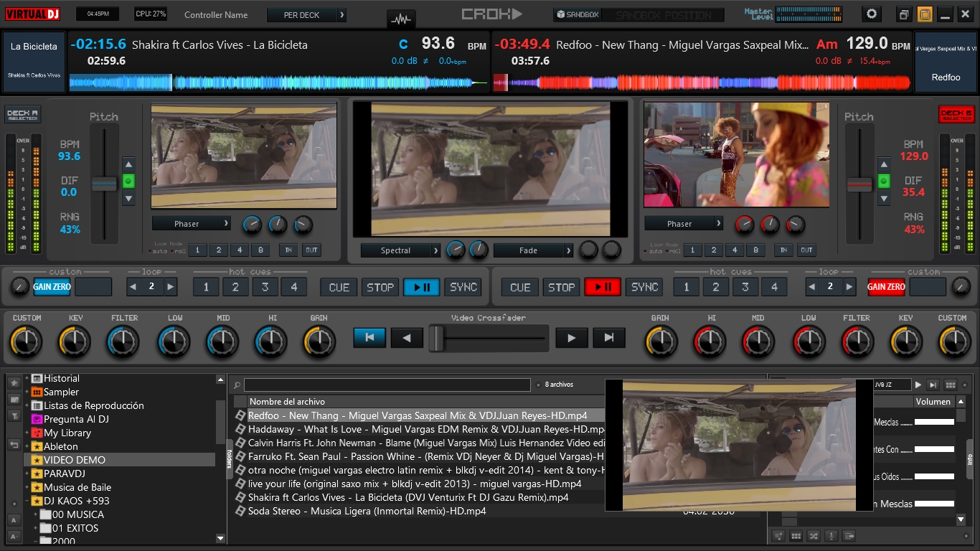Click the favorites star icon in the browser sidebar
This screenshot has width=980, height=551.
(14, 383)
